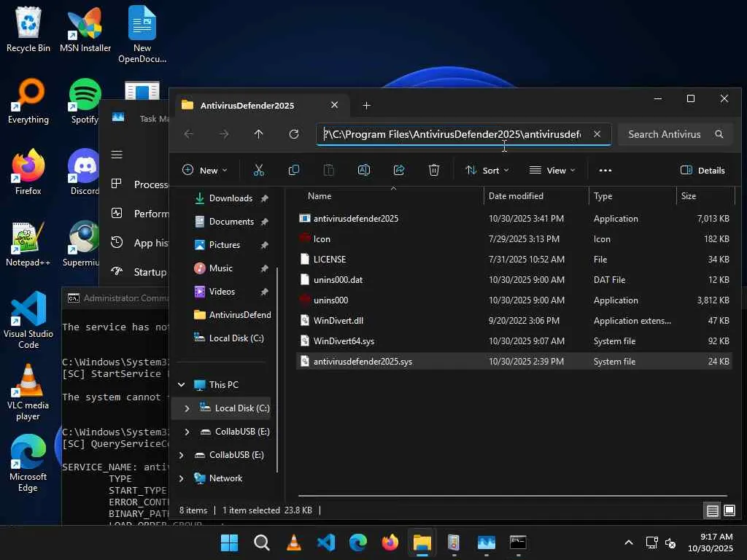The height and width of the screenshot is (560, 747).
Task: Collapse the This PC tree node
Action: [182, 385]
